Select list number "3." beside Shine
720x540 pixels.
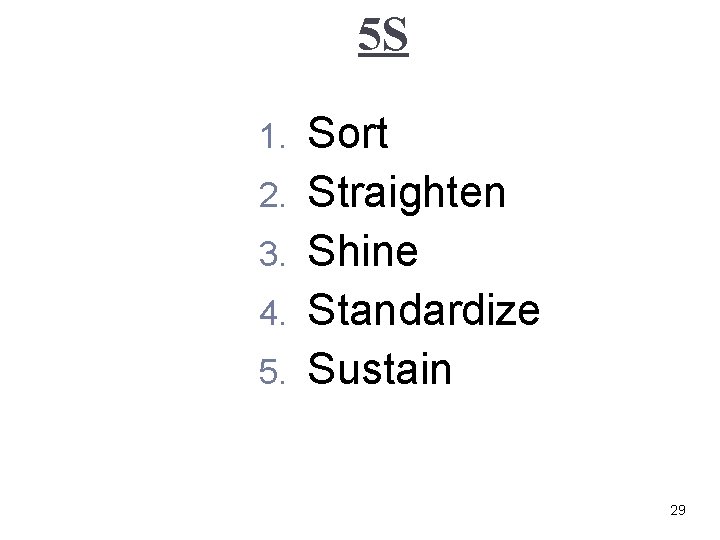(x=273, y=255)
